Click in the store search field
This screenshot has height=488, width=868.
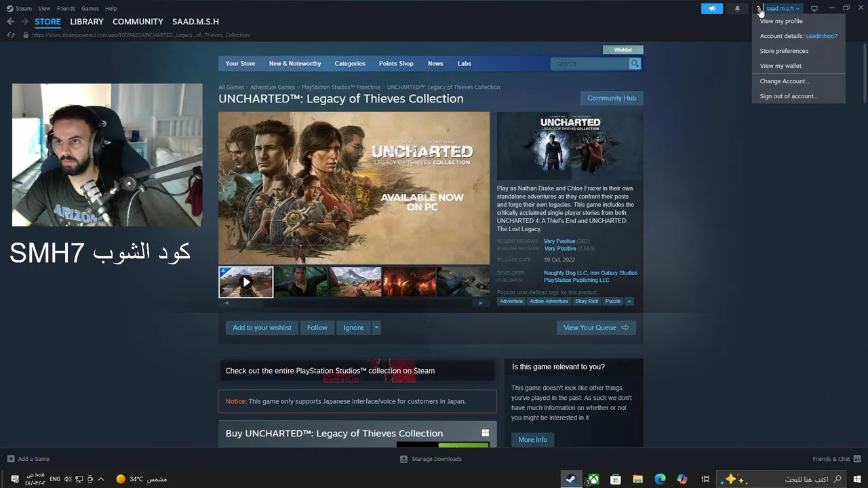point(590,64)
